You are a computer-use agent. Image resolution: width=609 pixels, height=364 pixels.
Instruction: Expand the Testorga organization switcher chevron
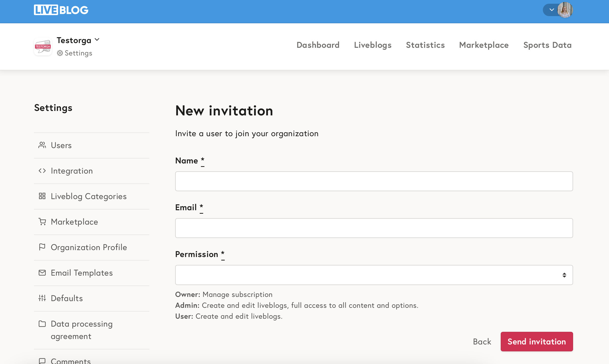[x=97, y=40]
